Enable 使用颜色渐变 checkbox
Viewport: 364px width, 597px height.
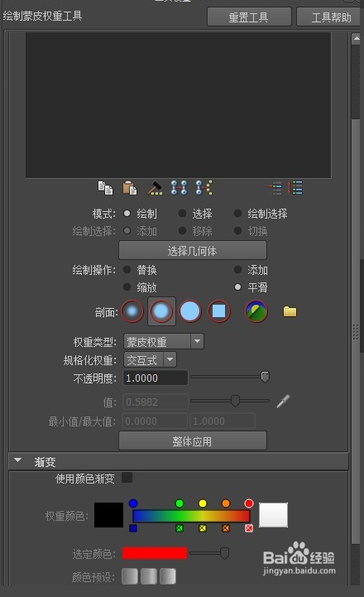coord(127,478)
